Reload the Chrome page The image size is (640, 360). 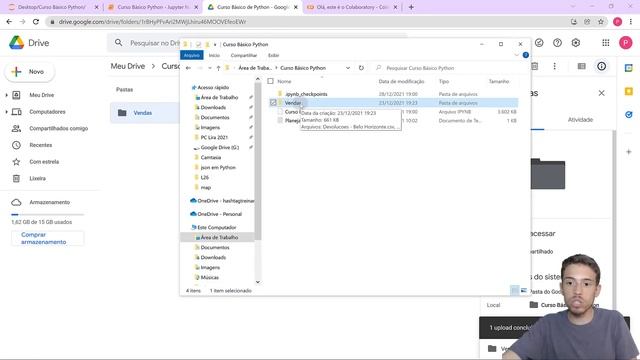click(36, 22)
